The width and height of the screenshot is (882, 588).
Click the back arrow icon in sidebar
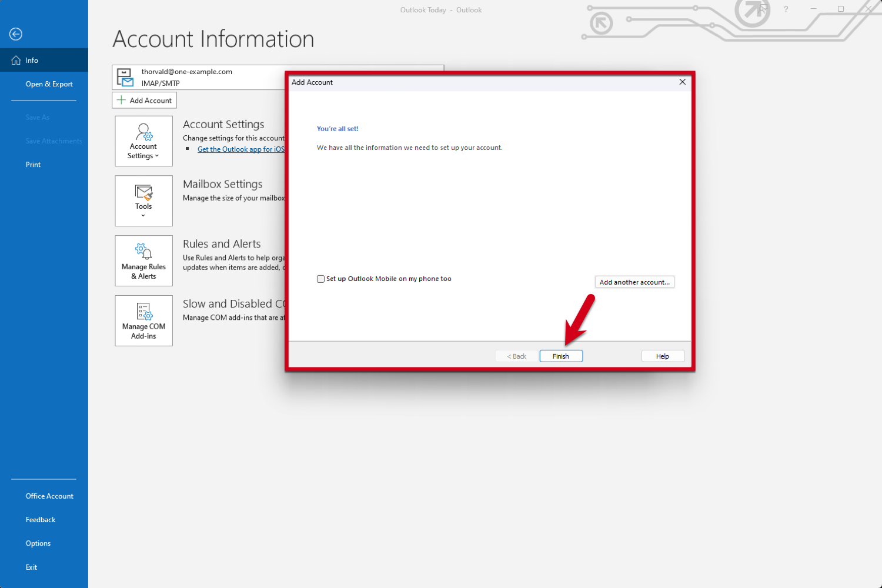click(x=16, y=34)
